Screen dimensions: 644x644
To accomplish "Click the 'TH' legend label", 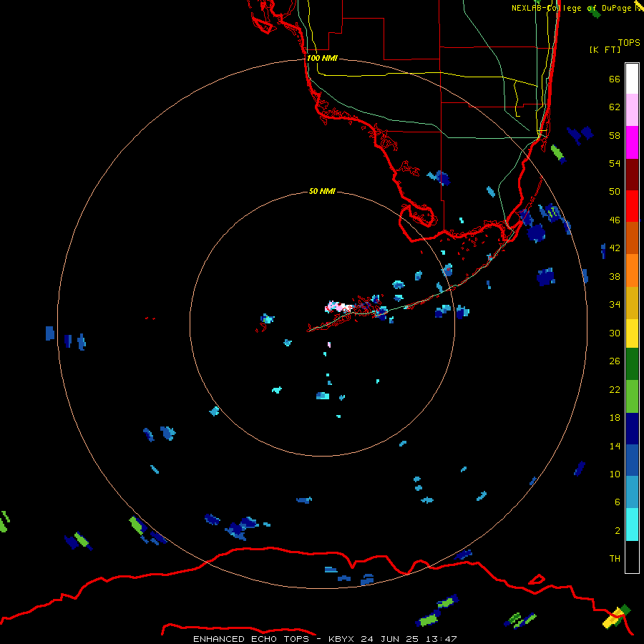I will pyautogui.click(x=615, y=559).
